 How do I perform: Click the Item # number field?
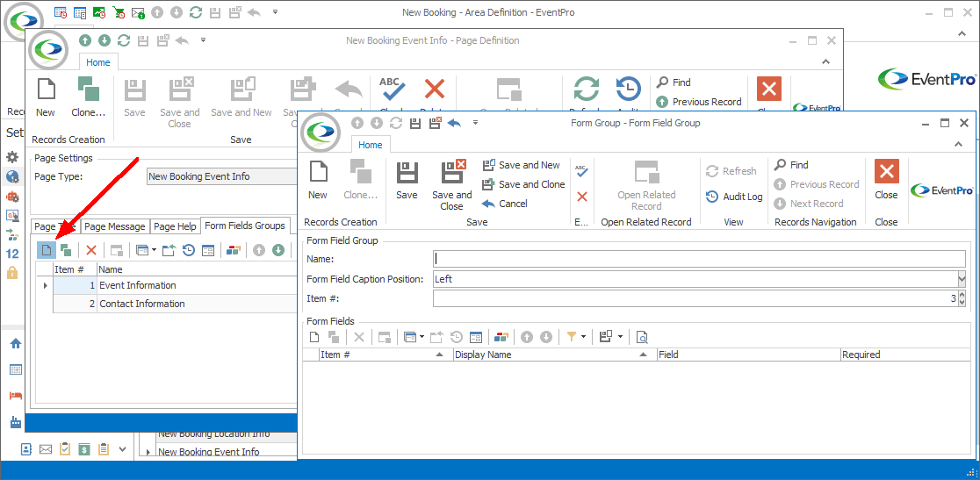(x=695, y=299)
